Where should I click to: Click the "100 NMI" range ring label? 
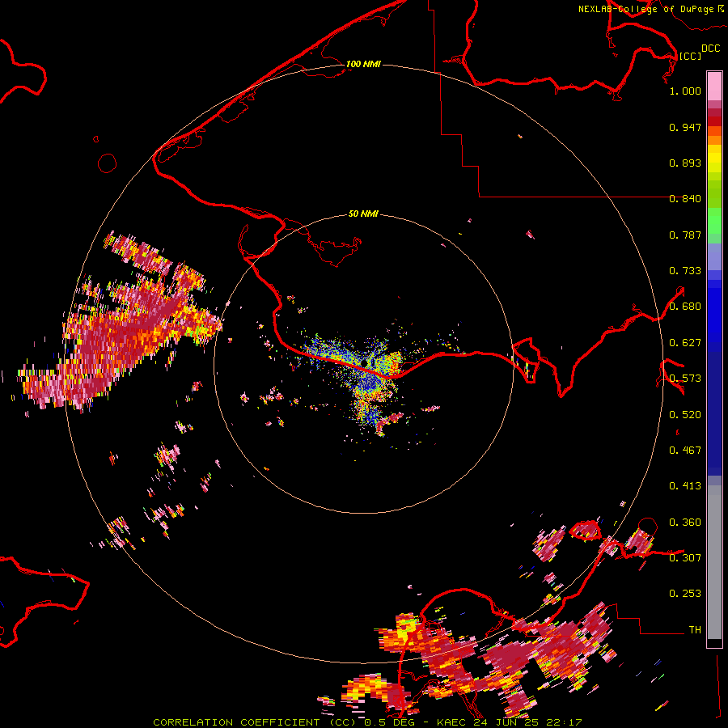pyautogui.click(x=363, y=64)
